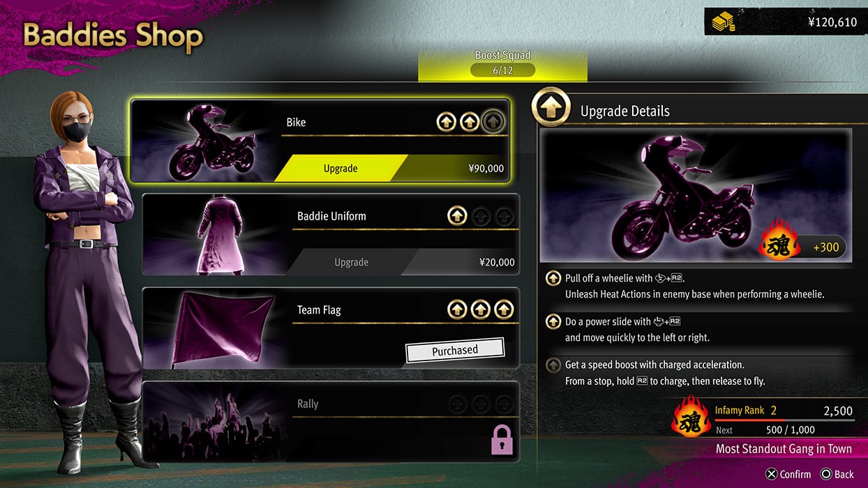Click the Bike Upgrade yellow button
The image size is (868, 488).
tap(341, 169)
